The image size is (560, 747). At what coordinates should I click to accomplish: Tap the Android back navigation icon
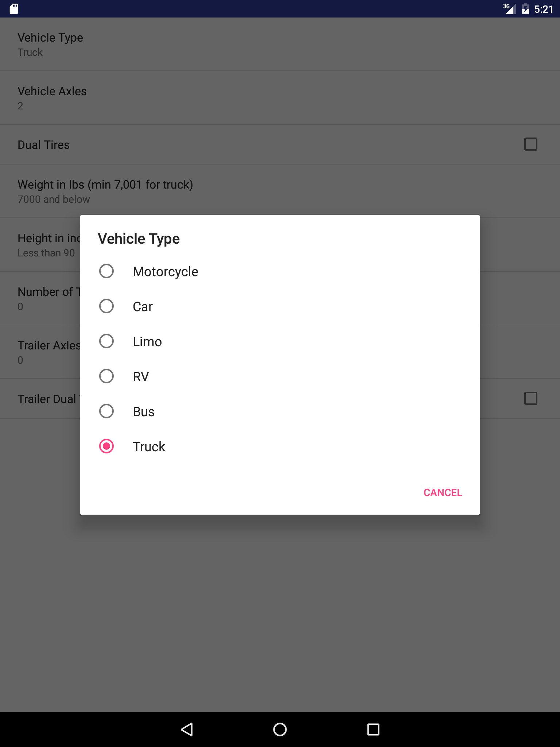[187, 729]
